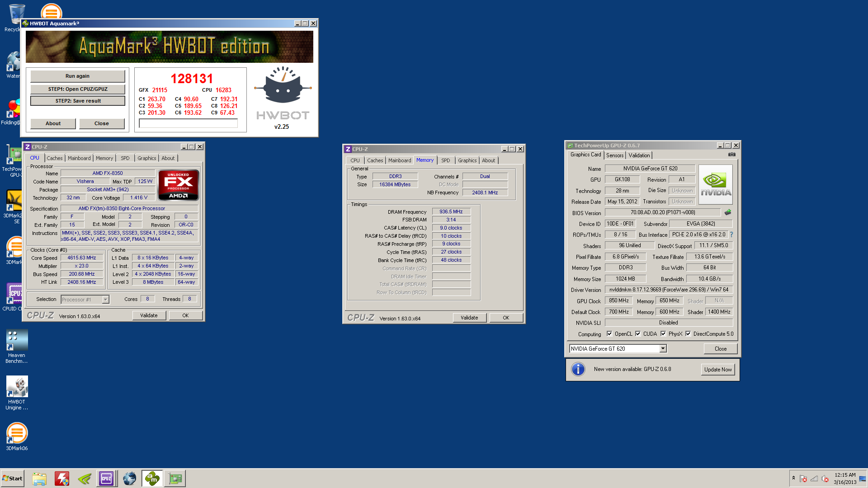Toggle the DirectCompute 5.0 checkbox

click(x=688, y=334)
